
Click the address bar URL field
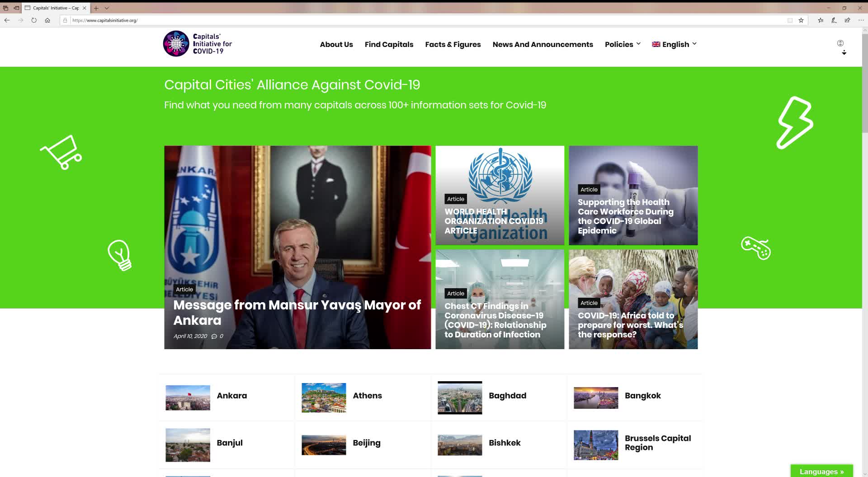[425, 20]
